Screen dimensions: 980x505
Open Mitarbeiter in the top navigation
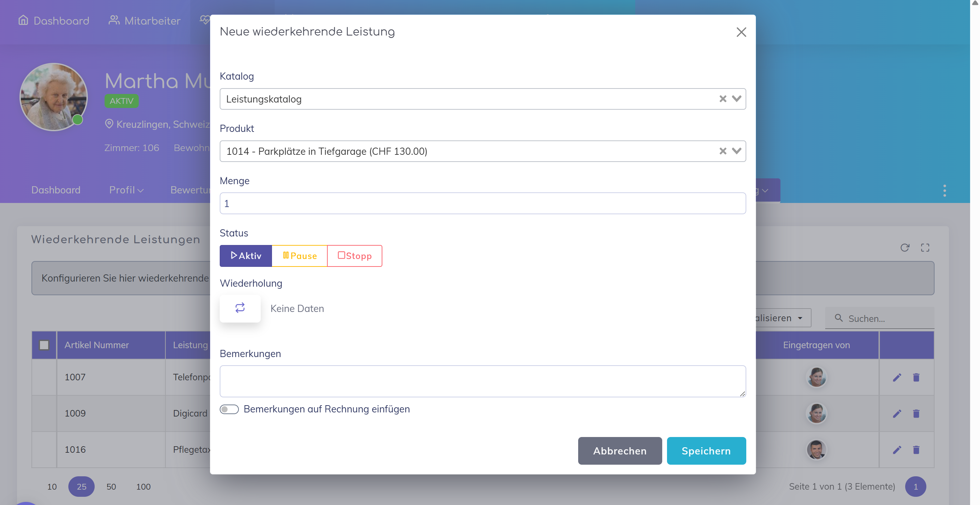point(145,21)
